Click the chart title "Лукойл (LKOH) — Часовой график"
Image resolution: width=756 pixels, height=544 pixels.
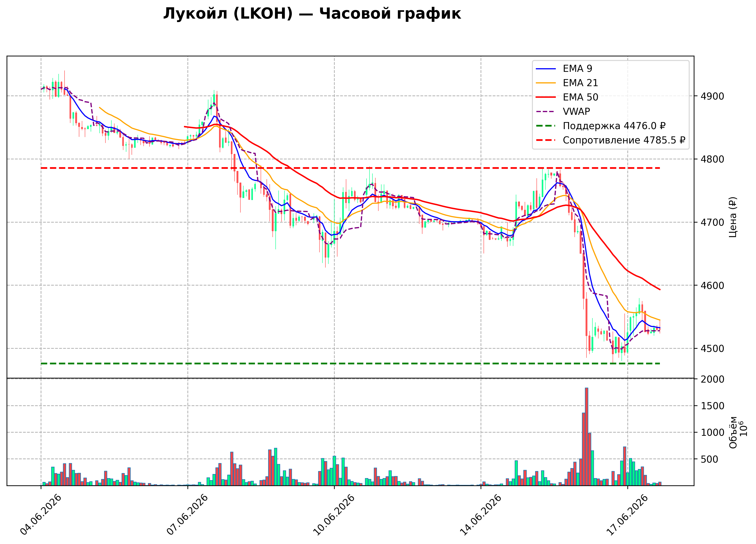(312, 14)
